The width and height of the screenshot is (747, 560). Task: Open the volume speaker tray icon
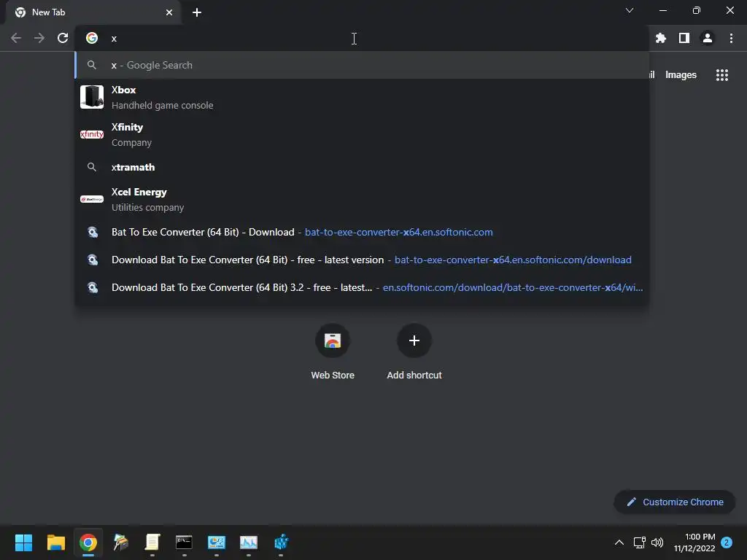coord(657,542)
